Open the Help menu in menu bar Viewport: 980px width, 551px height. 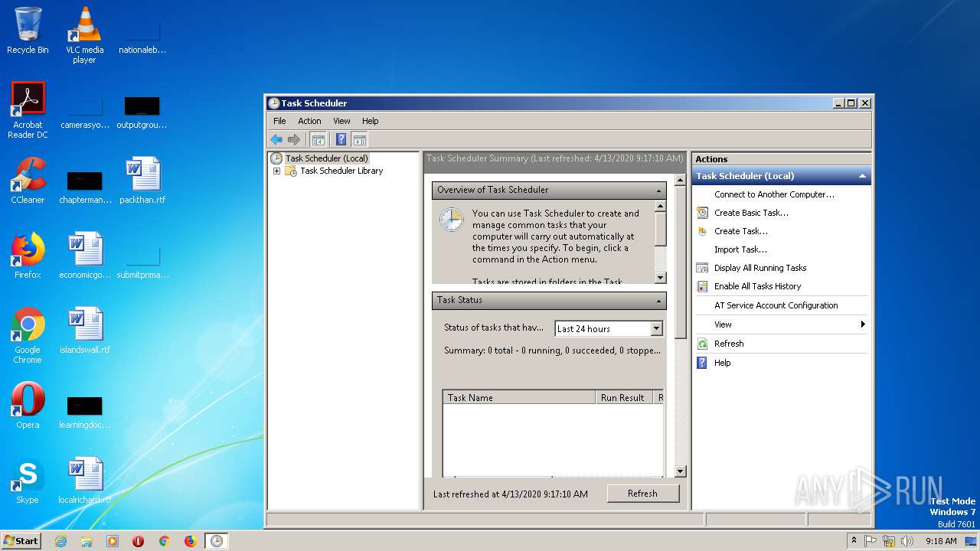coord(371,121)
